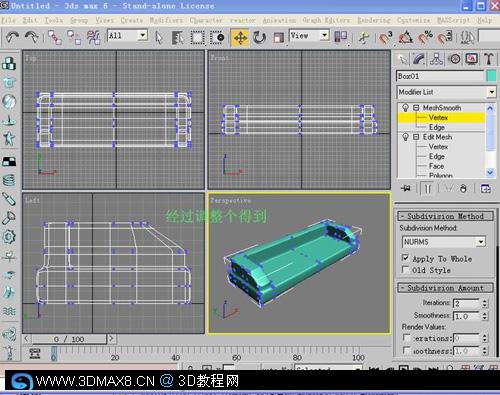
Task: Collapse the MeshSmooth sub-object tree
Action: [x=416, y=108]
